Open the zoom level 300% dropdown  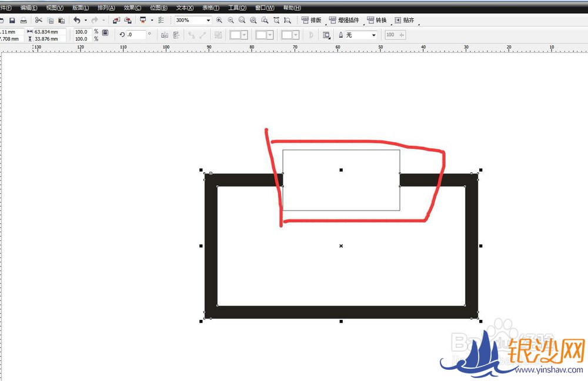(x=209, y=19)
